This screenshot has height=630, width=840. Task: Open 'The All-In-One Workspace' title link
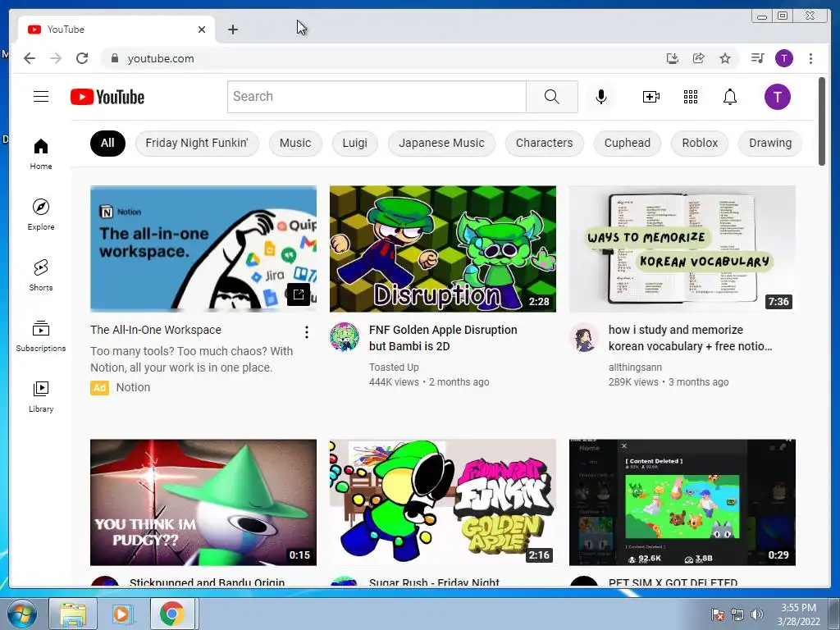(155, 330)
